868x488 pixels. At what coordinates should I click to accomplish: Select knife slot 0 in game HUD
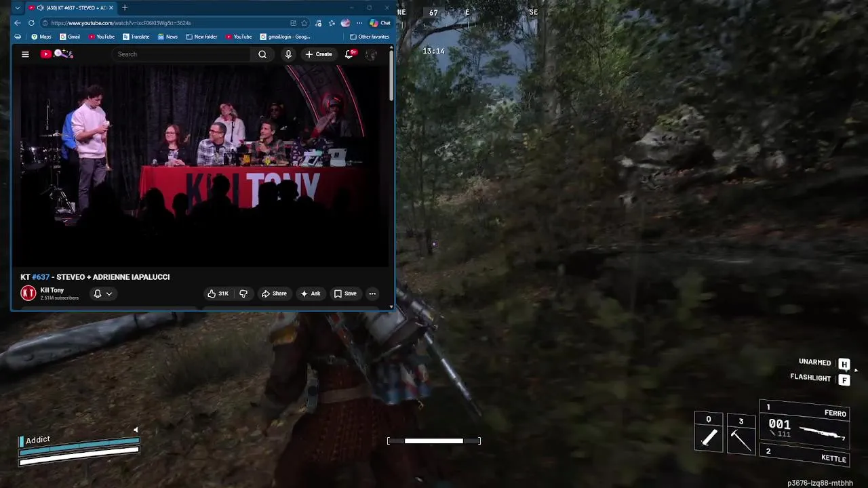tap(709, 432)
